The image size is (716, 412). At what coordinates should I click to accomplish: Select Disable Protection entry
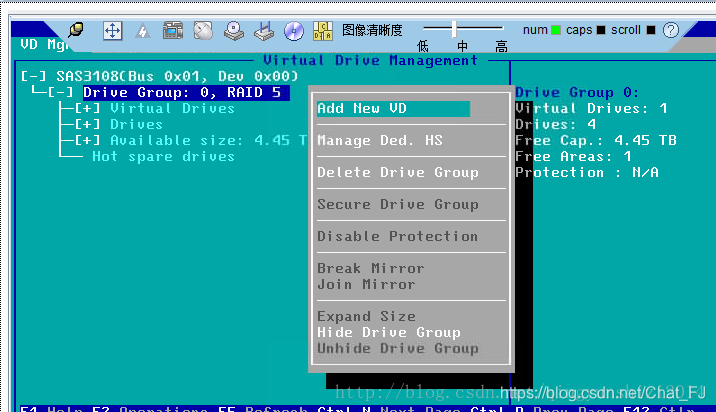(397, 236)
